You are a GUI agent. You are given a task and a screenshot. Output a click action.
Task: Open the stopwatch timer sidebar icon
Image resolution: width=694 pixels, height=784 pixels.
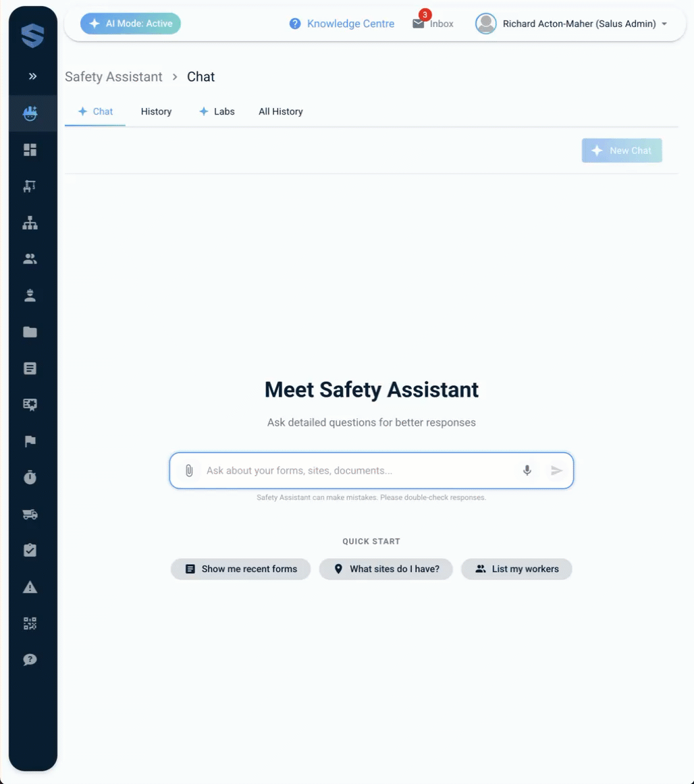pos(30,478)
